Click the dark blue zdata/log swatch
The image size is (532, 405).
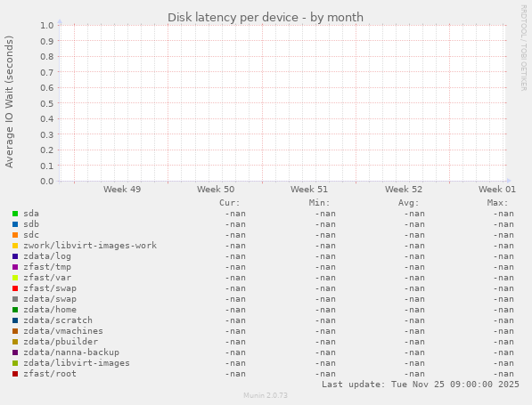point(15,256)
